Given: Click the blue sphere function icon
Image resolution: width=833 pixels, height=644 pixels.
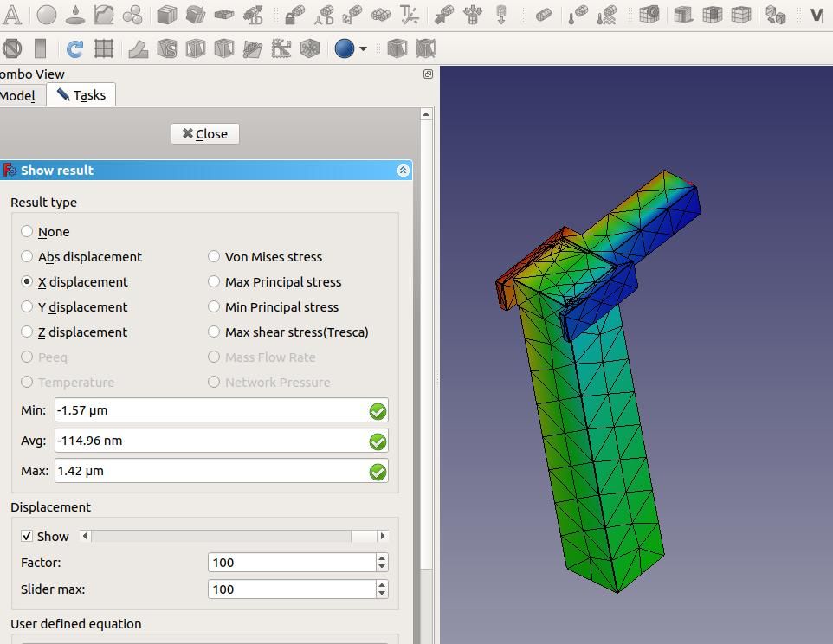Looking at the screenshot, I should click(x=345, y=48).
